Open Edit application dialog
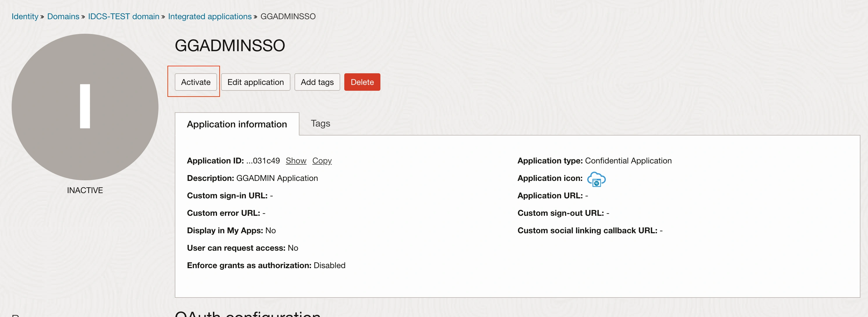This screenshot has height=317, width=868. click(x=255, y=82)
